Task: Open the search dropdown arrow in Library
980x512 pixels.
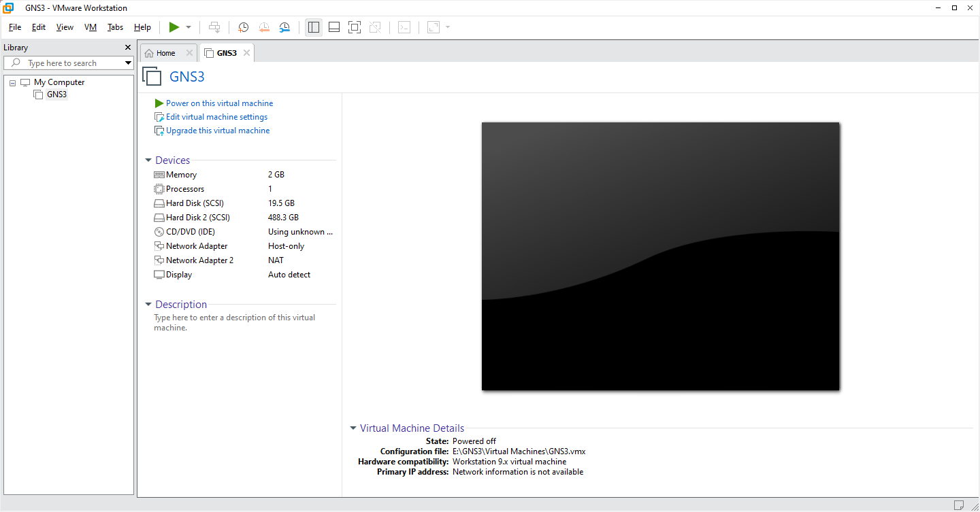Action: (128, 63)
